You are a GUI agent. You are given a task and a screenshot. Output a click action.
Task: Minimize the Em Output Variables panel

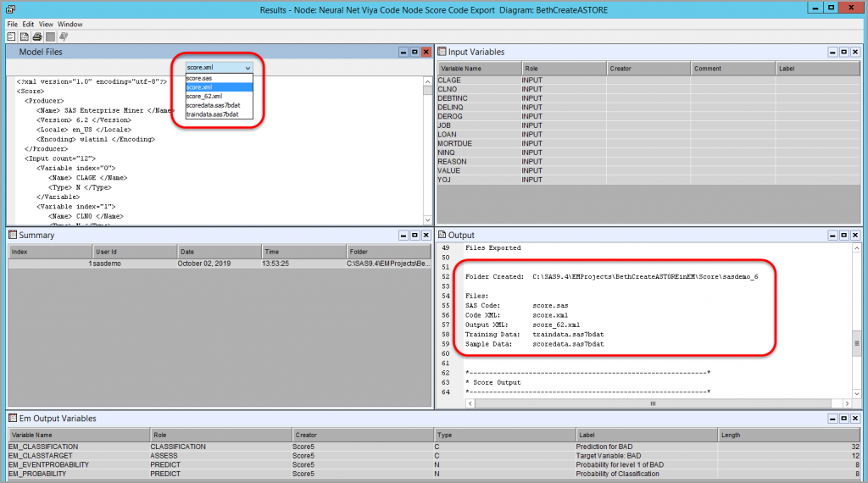pyautogui.click(x=832, y=418)
